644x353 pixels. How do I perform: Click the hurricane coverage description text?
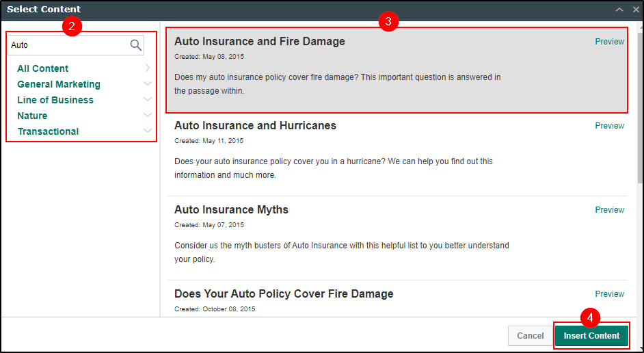click(334, 168)
